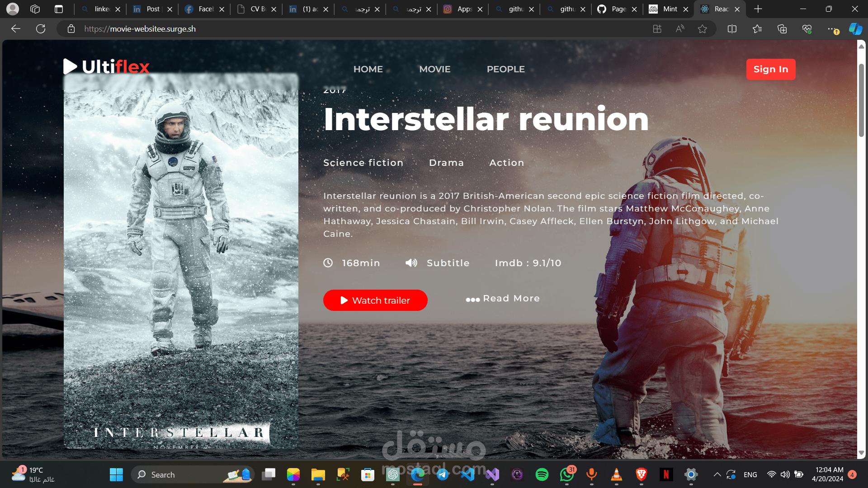Play the Watch trailer button
This screenshot has width=868, height=488.
(375, 300)
